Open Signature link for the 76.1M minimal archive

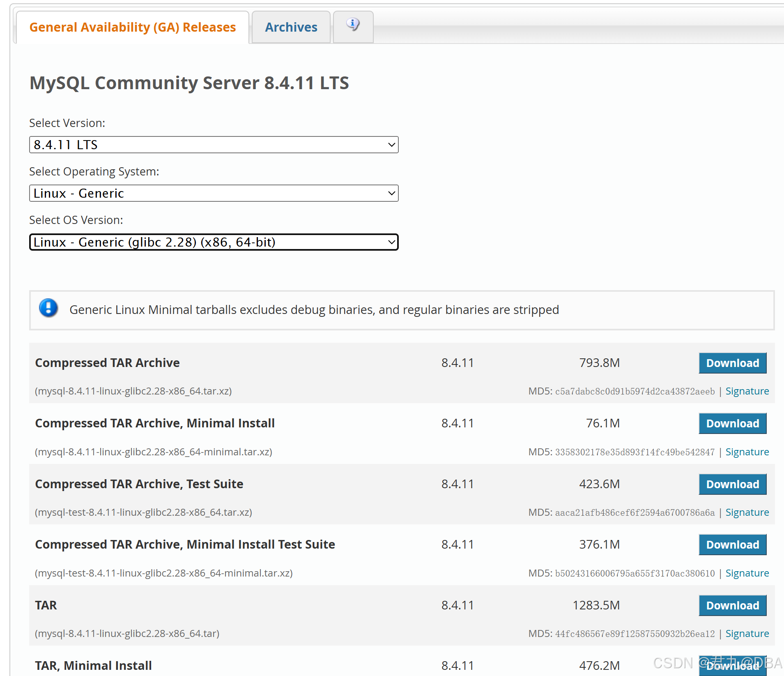click(747, 452)
